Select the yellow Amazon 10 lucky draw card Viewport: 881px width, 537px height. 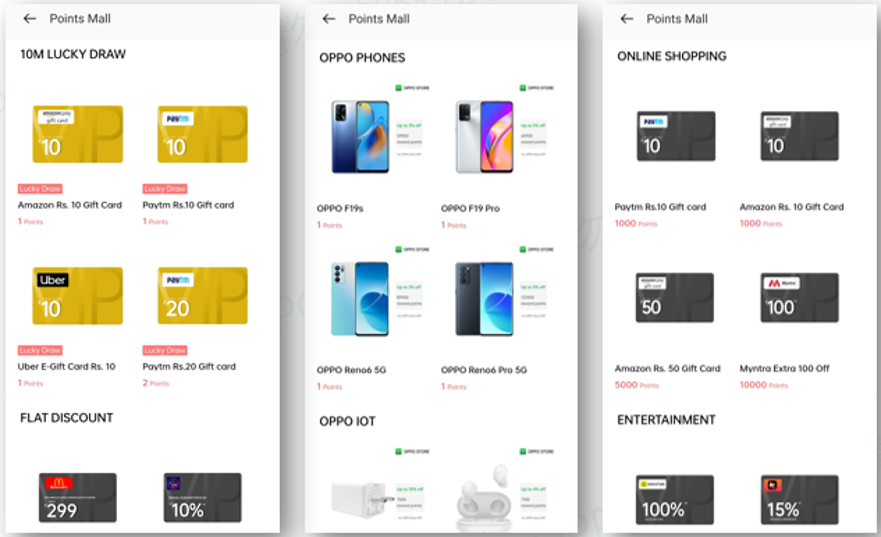78,134
